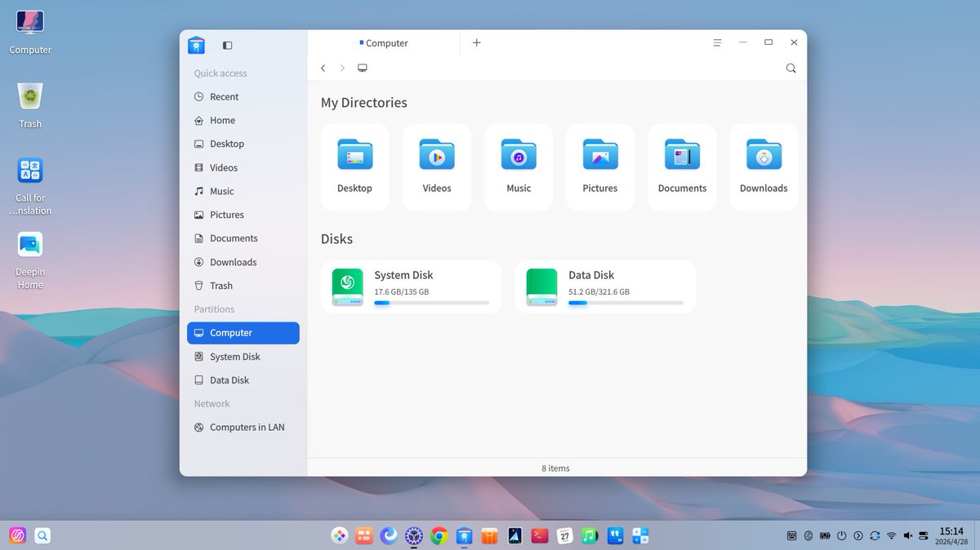980x550 pixels.
Task: Open the Videos folder card
Action: click(437, 167)
